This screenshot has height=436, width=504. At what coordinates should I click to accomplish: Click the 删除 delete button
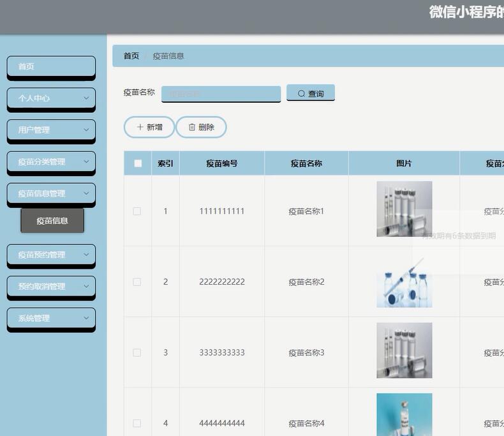pos(201,127)
